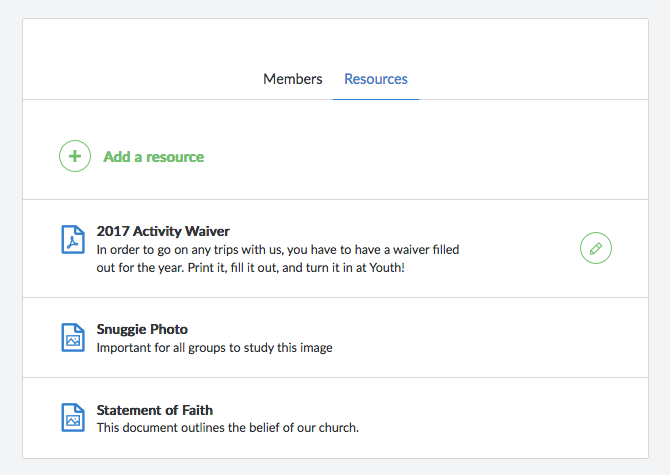Click the green plus circle icon

pyautogui.click(x=75, y=157)
